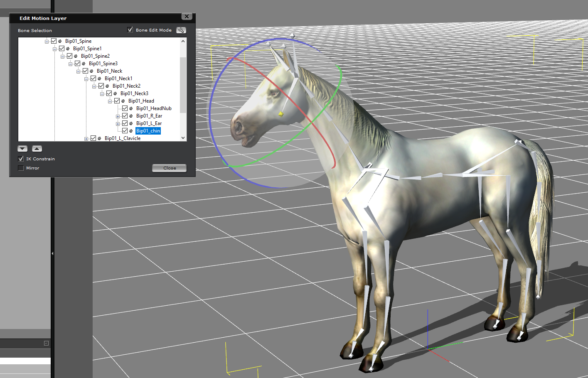Click the bone tree scroll down arrow
This screenshot has width=588, height=378.
tap(183, 138)
